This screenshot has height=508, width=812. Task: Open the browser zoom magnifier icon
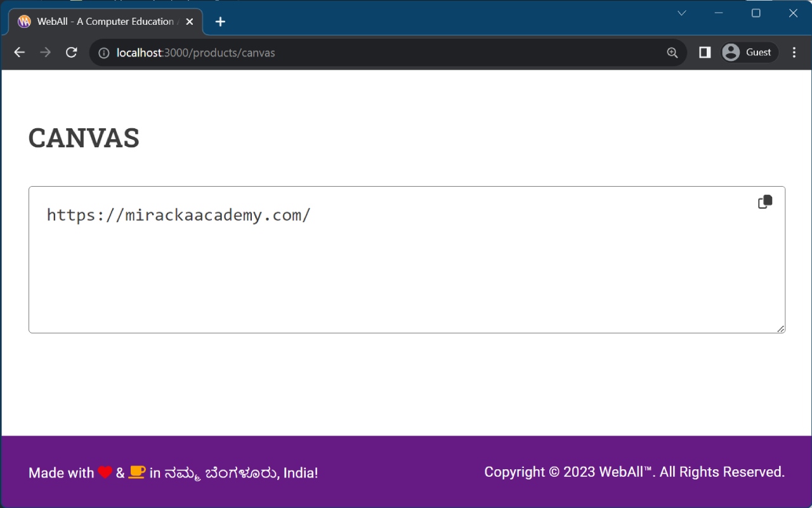click(672, 53)
